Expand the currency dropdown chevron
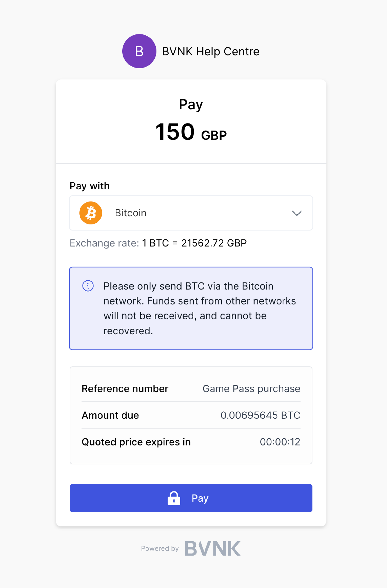The height and width of the screenshot is (588, 387). click(x=297, y=213)
